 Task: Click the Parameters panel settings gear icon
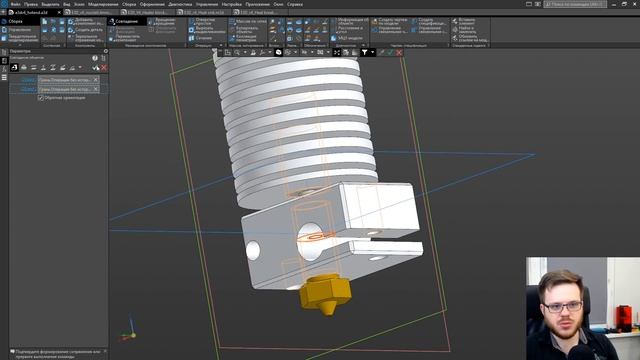coord(106,51)
